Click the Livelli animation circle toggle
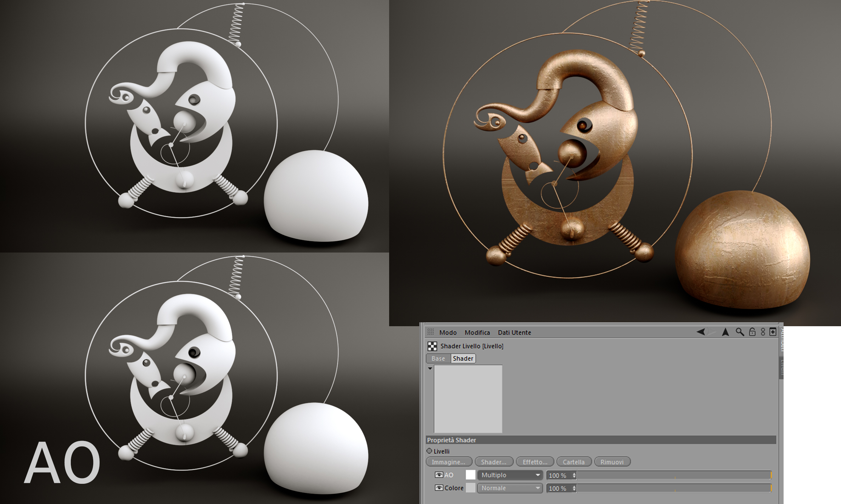The image size is (841, 504). coord(429,451)
